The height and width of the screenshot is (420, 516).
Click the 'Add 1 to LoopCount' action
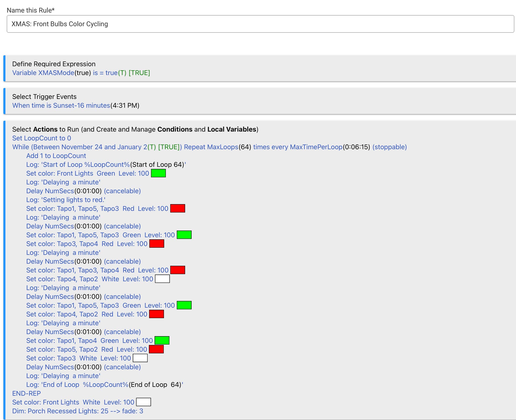pos(56,156)
